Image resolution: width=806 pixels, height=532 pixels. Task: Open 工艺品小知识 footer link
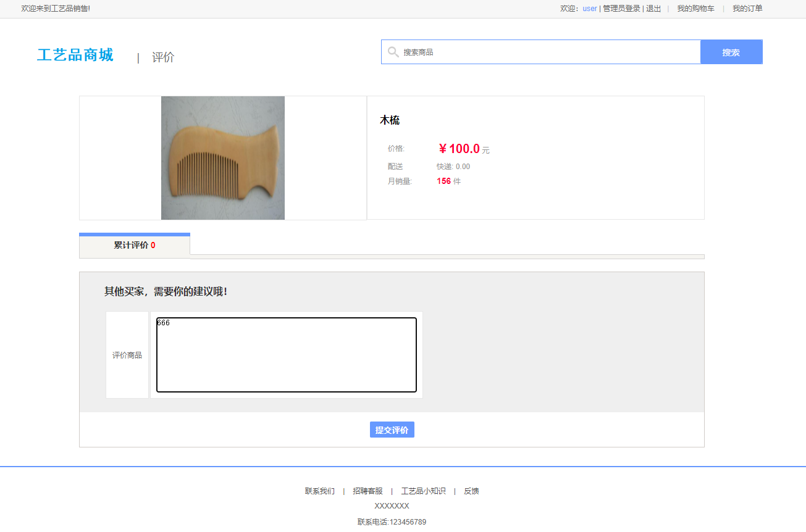coord(424,491)
